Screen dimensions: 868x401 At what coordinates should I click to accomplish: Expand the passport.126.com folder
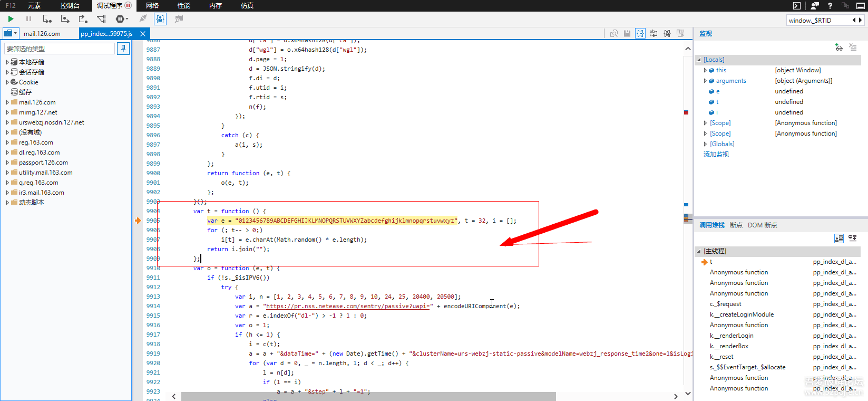(7, 163)
